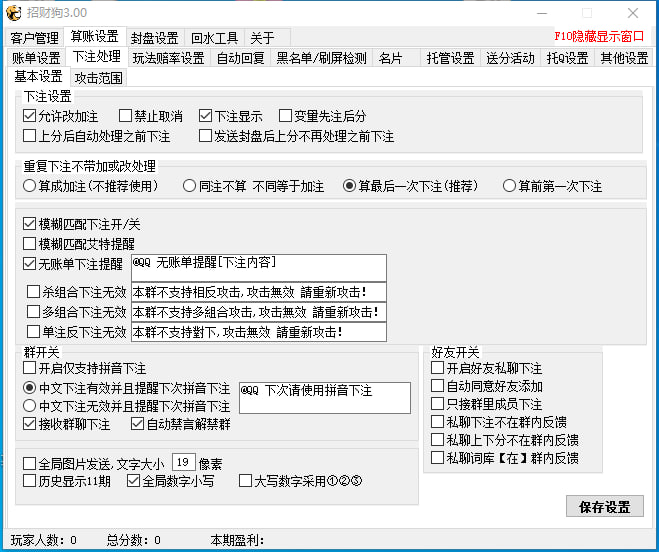Switch to the 攻击范围 sub-tab
This screenshot has width=659, height=552.
click(99, 77)
